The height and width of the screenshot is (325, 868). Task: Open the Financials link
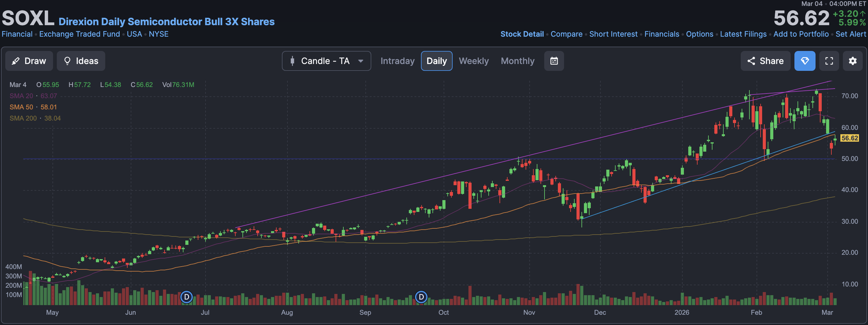(662, 34)
